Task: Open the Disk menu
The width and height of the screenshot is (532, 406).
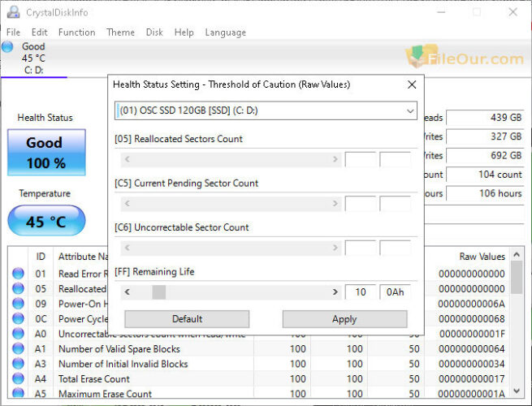Action: pos(154,32)
